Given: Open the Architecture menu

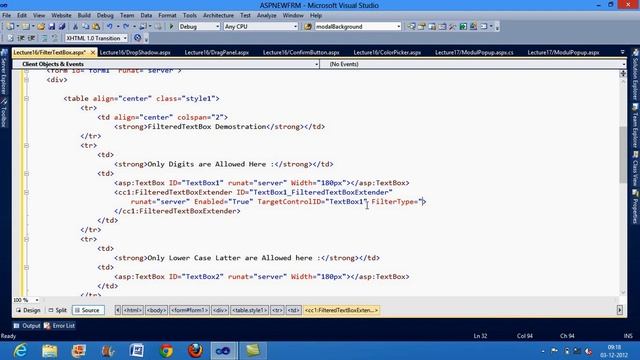Looking at the screenshot, I should [218, 15].
